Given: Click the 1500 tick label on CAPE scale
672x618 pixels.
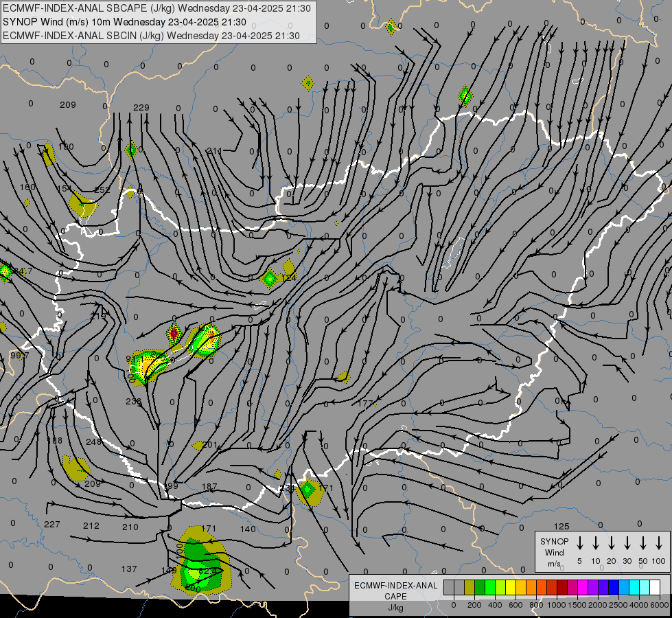Looking at the screenshot, I should pos(577,605).
